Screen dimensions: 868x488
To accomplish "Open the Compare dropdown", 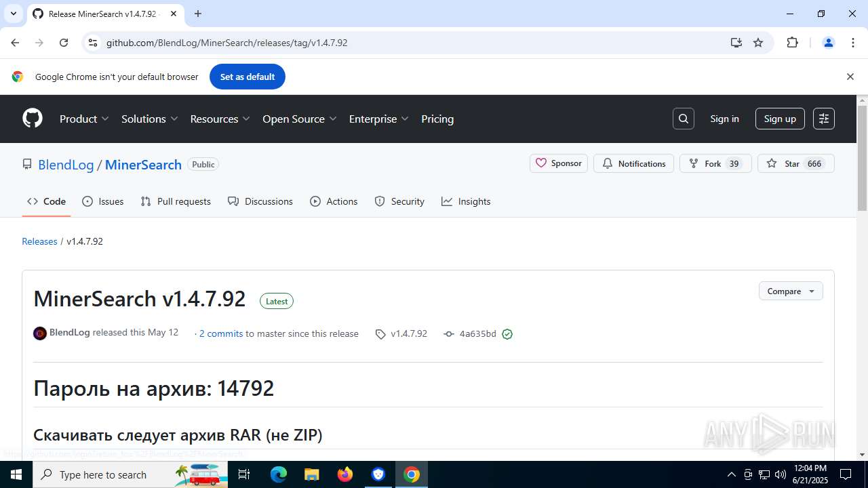I will coord(791,291).
